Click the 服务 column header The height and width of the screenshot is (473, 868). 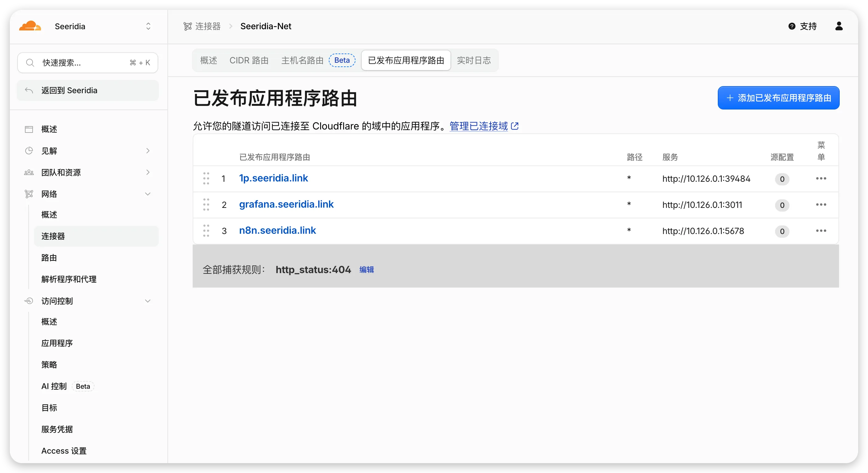(670, 157)
